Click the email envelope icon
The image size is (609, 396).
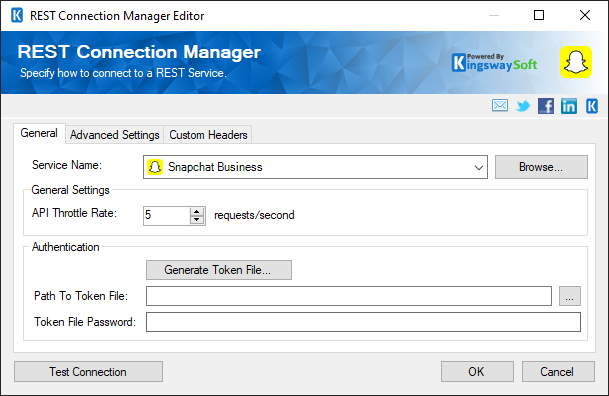click(499, 106)
